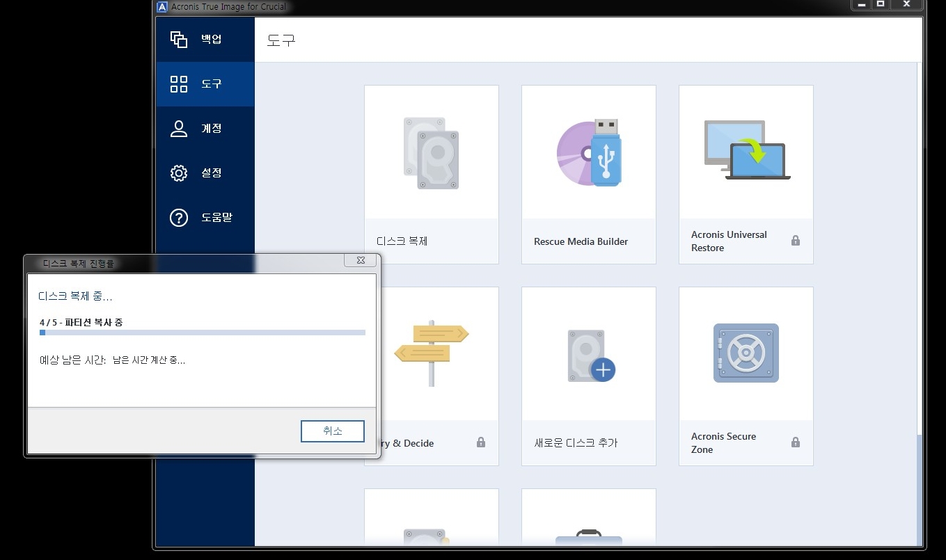The height and width of the screenshot is (560, 946).
Task: Click the lock icon beside Acronis Universal Restore
Action: coord(796,241)
